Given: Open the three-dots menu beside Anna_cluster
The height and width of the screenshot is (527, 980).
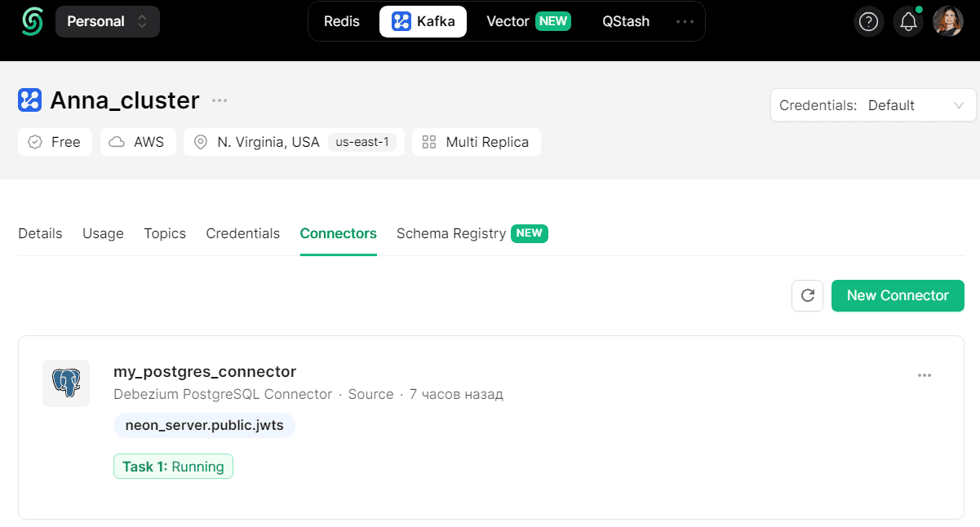Looking at the screenshot, I should 220,100.
